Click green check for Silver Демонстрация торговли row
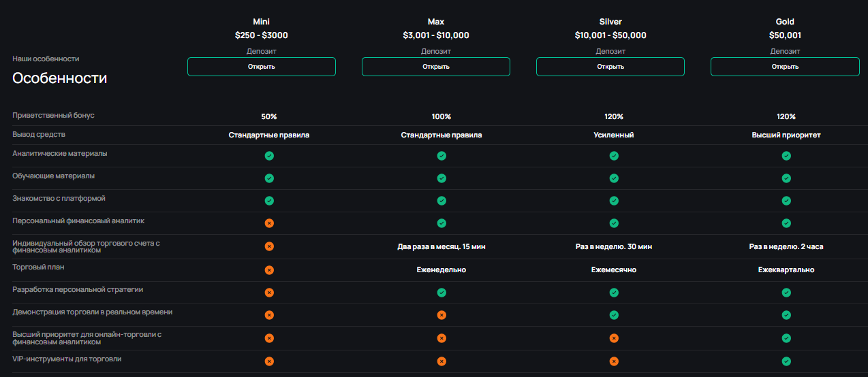Screen dimensions: 868x377 pos(614,315)
